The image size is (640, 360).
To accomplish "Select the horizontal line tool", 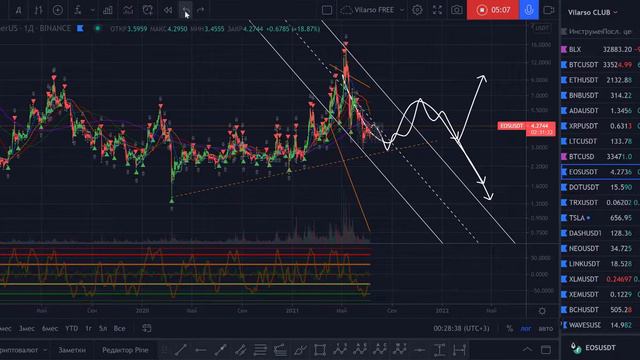I will [419, 350].
